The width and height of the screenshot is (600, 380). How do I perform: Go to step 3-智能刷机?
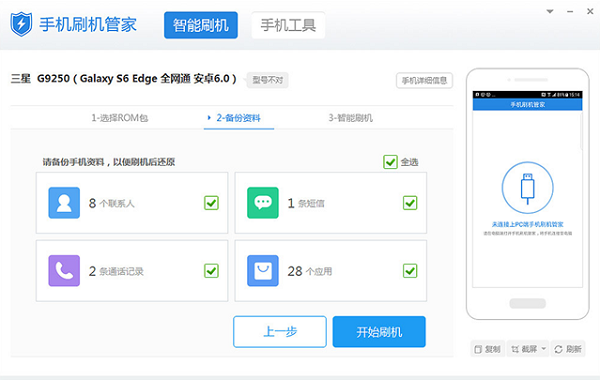point(351,118)
